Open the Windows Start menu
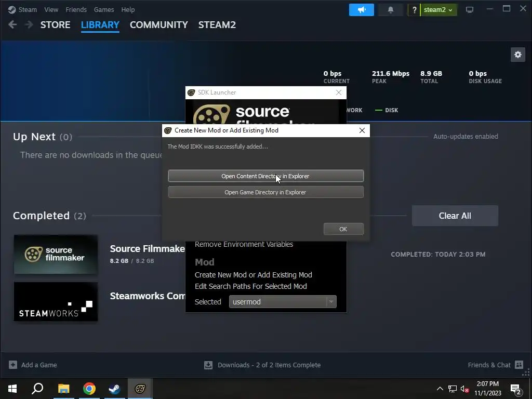Screen dimensions: 532x399 pos(12,389)
